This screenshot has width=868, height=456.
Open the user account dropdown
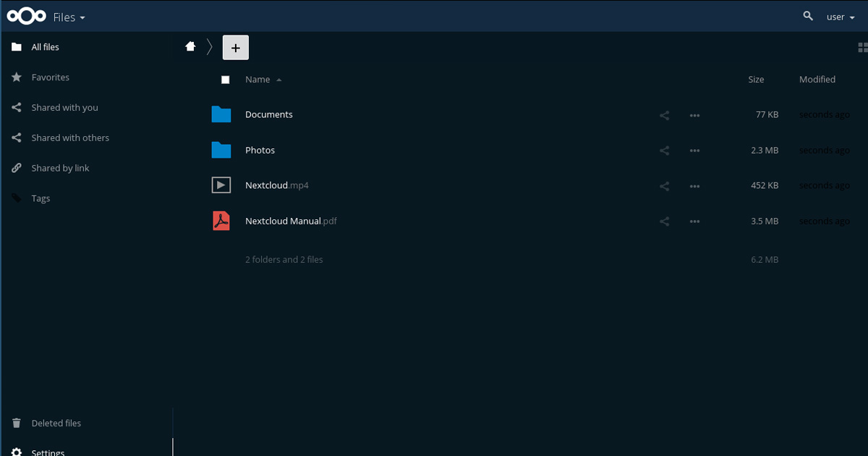coord(840,17)
